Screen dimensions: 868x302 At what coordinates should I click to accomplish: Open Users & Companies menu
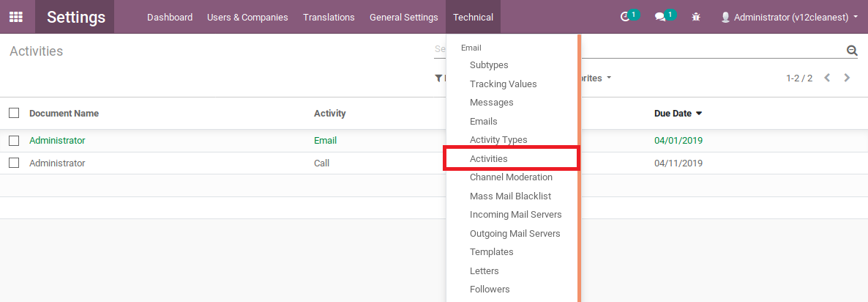[x=247, y=17]
